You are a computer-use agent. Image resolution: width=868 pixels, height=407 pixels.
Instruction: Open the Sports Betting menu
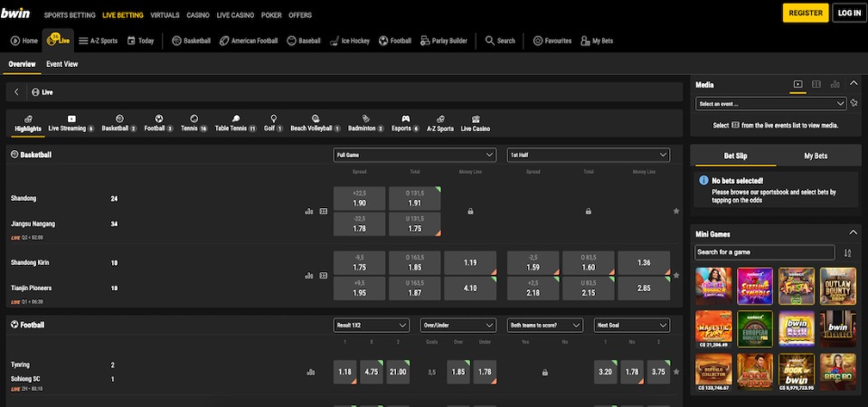click(70, 15)
